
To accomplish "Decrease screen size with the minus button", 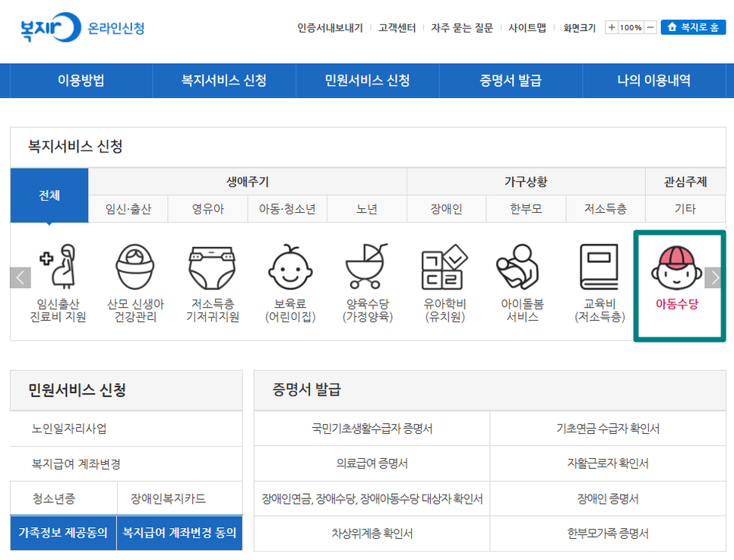I will click(x=650, y=27).
